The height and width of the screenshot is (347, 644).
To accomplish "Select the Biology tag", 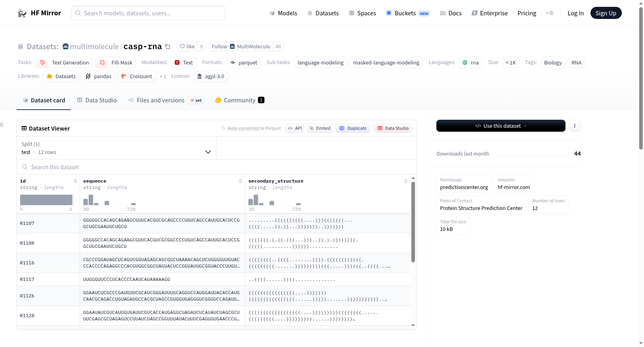I will pyautogui.click(x=553, y=62).
